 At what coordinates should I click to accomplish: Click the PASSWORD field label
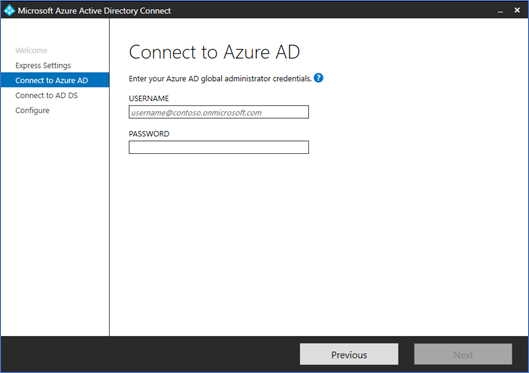[x=149, y=134]
